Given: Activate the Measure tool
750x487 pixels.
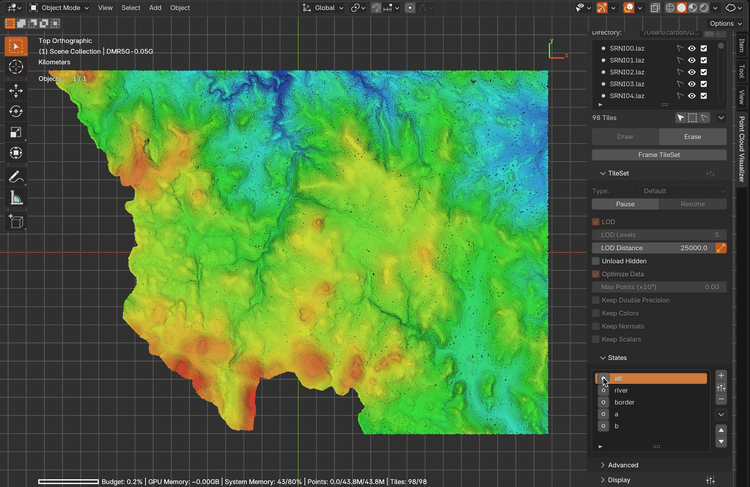Looking at the screenshot, I should click(16, 198).
